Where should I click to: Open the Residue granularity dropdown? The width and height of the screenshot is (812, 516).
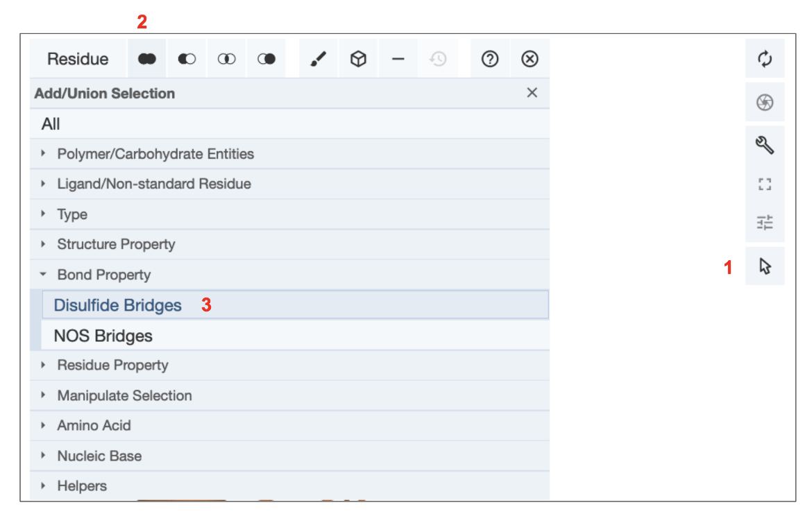pos(78,60)
